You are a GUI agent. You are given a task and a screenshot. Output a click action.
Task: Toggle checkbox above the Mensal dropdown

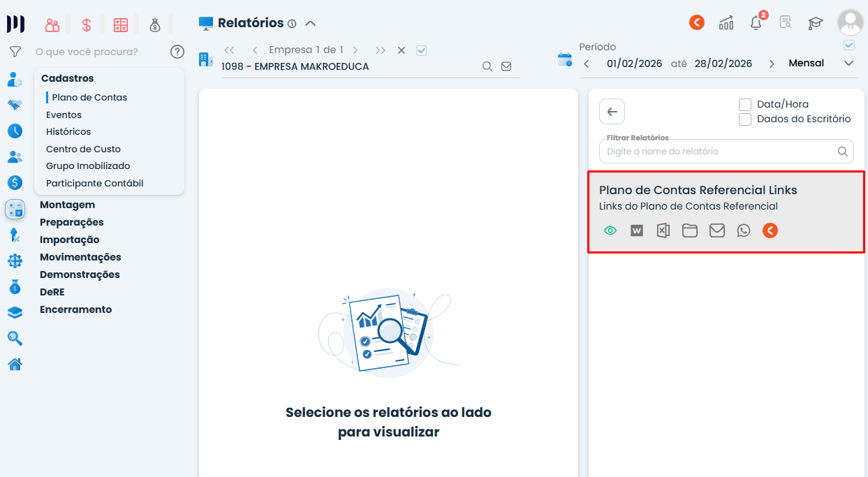click(x=849, y=45)
